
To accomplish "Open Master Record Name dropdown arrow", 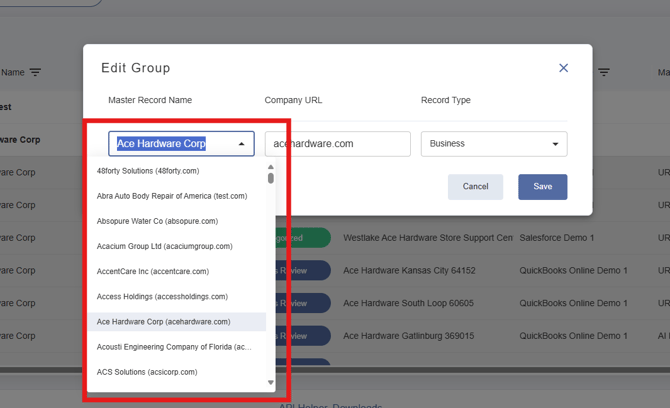I will click(241, 144).
